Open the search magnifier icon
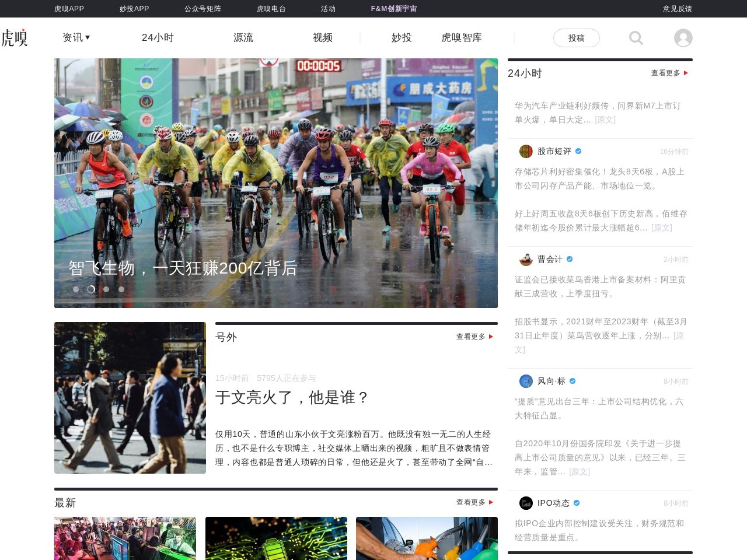This screenshot has height=560, width=747. (636, 38)
